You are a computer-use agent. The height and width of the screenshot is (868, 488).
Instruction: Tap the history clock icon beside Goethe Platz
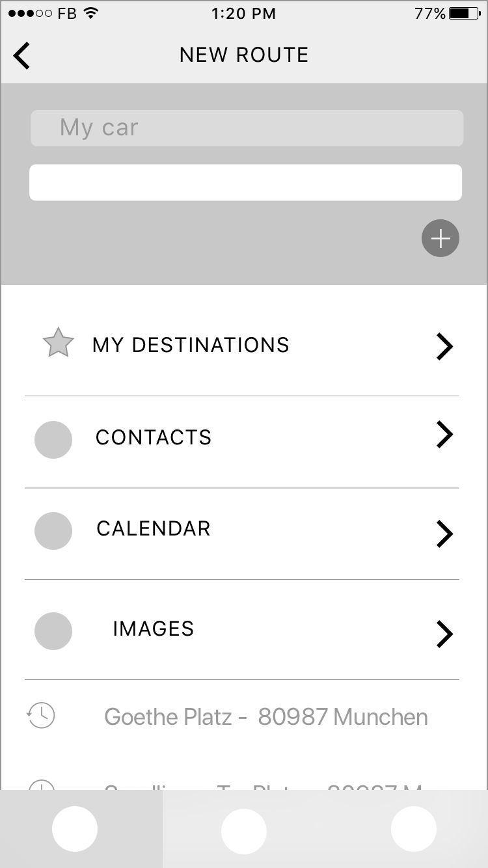41,715
